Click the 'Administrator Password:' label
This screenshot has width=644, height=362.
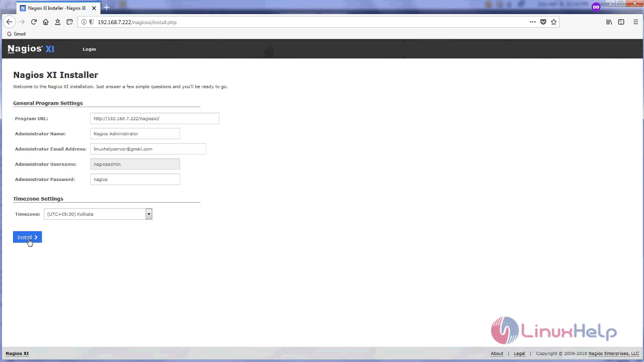click(x=45, y=179)
